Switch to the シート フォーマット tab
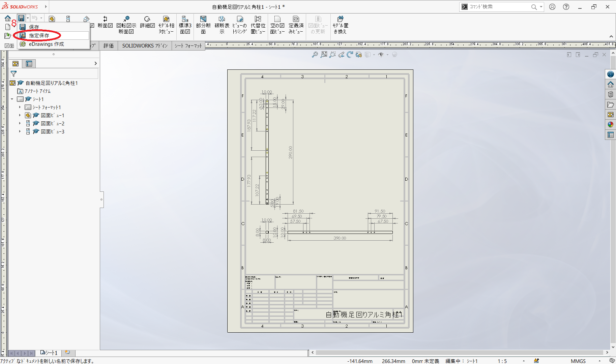The image size is (616, 364). (188, 46)
